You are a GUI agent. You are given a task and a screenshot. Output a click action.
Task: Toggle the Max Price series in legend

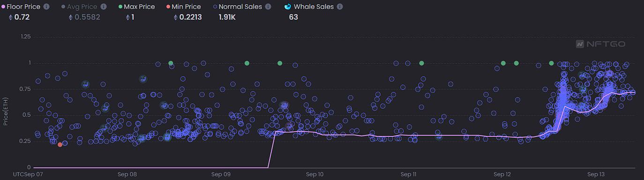click(x=136, y=7)
